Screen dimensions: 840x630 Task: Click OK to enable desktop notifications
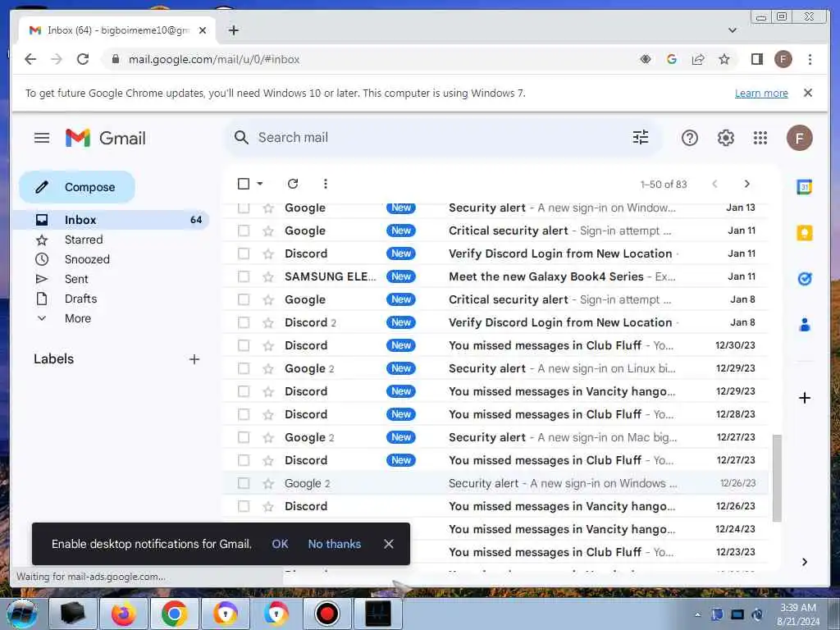point(280,544)
